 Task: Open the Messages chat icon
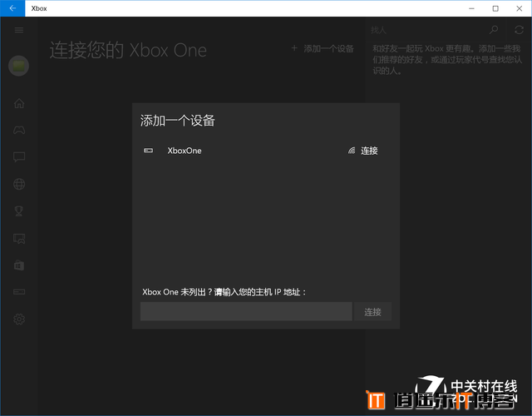pos(19,157)
